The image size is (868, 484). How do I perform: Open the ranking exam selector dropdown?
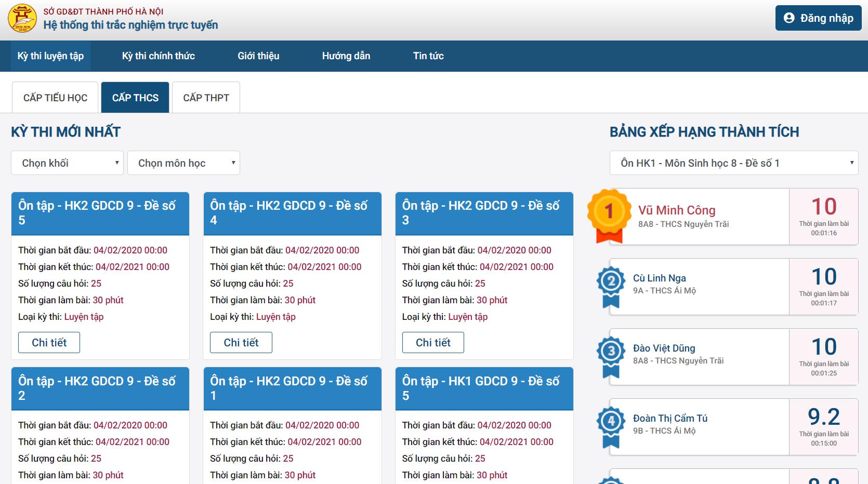click(733, 163)
